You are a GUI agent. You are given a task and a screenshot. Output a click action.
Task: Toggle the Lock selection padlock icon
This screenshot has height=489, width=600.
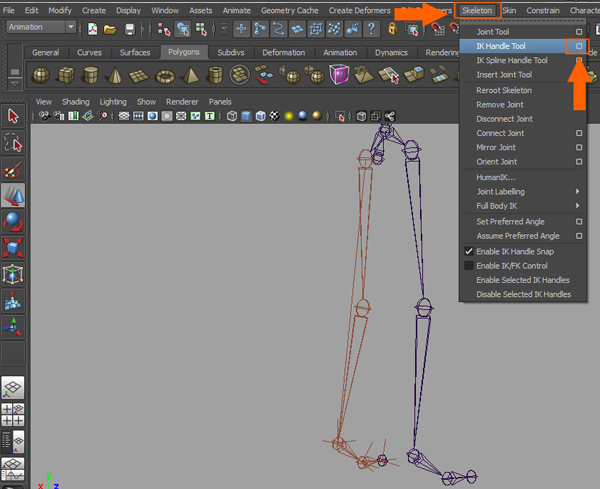point(392,29)
